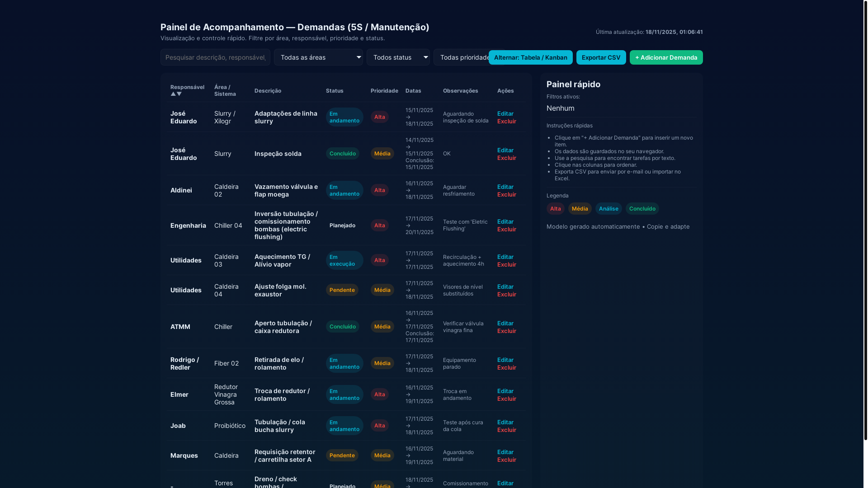The image size is (868, 488).
Task: Click + Adicionar Demanda button
Action: pos(666,57)
